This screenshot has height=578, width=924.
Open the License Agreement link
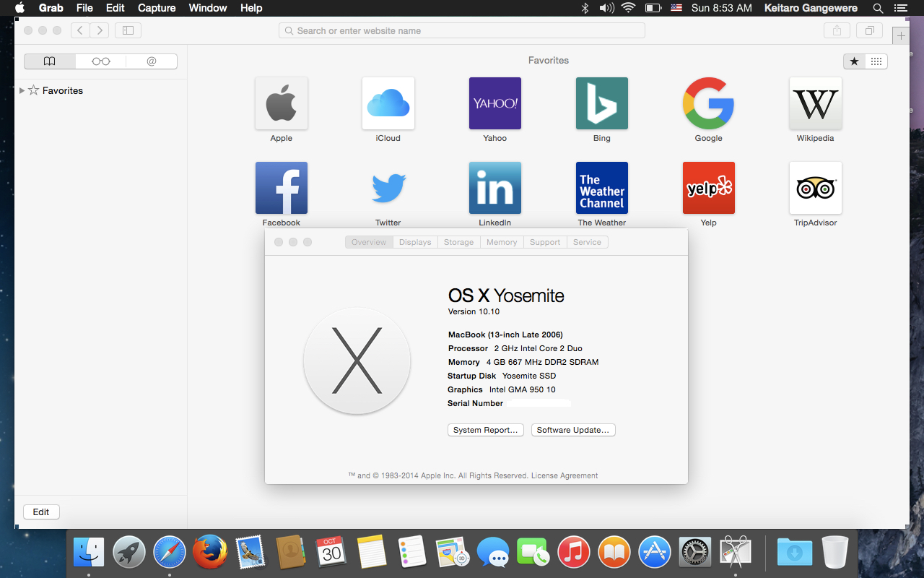coord(565,475)
